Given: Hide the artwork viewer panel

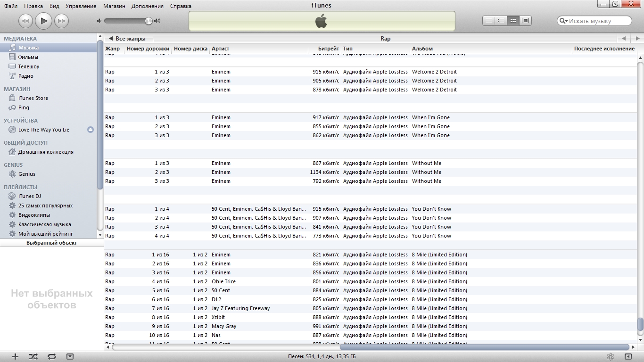Looking at the screenshot, I should tap(70, 356).
